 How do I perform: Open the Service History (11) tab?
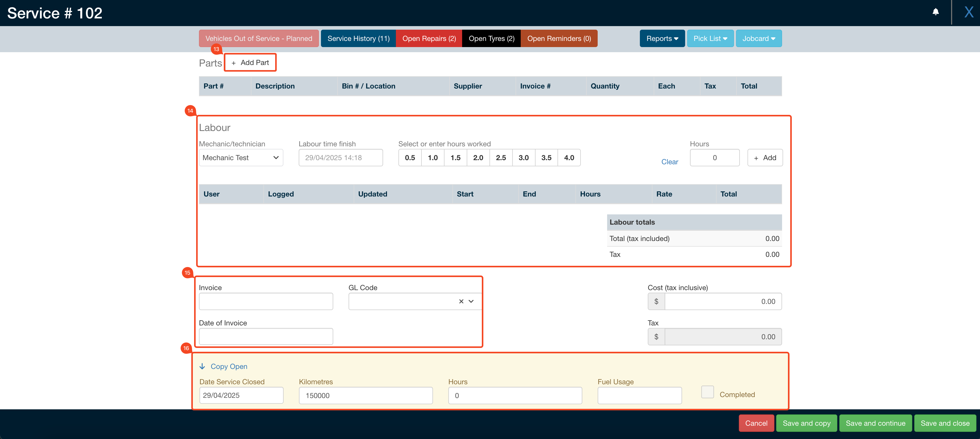click(x=358, y=38)
